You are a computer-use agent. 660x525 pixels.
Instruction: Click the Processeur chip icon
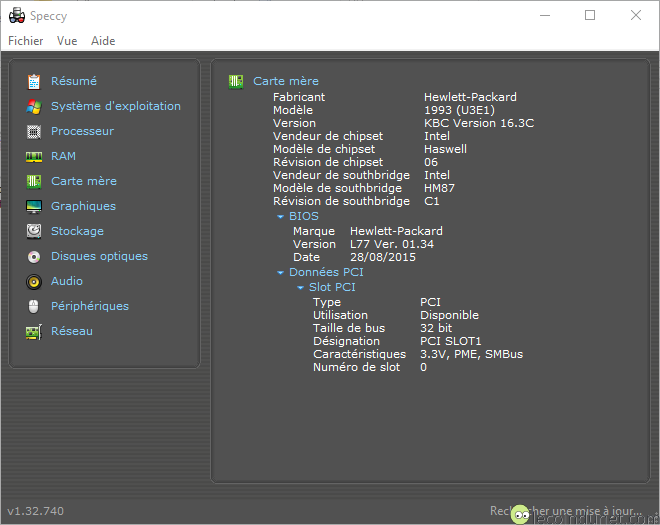[34, 132]
